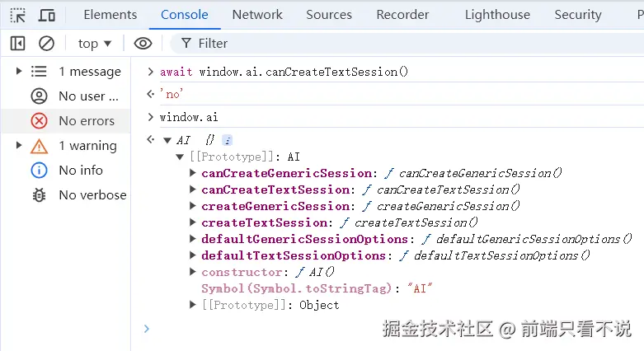Viewport: 644px width, 351px height.
Task: Hide the console sidebar panel
Action: [17, 44]
